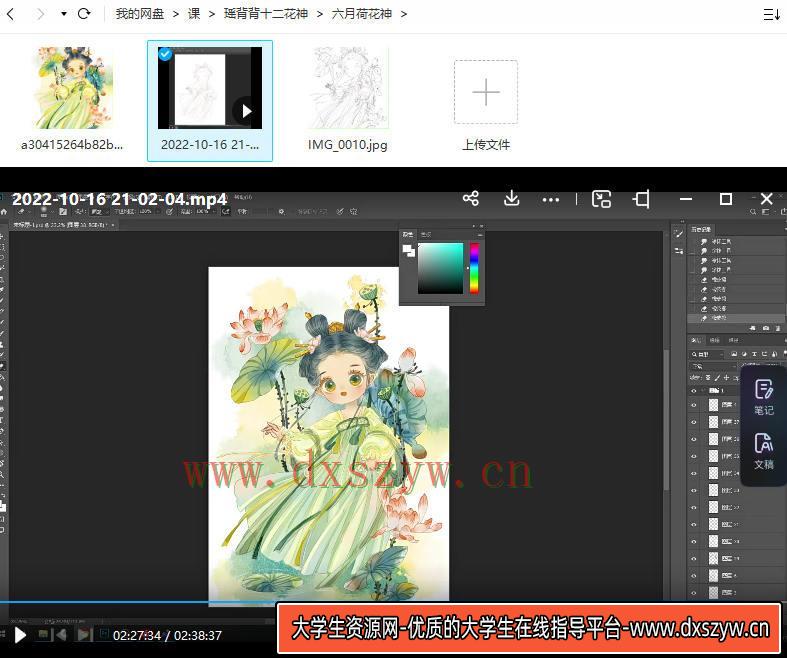787x658 pixels.
Task: Select the 六月荷花神 breadcrumb
Action: pos(361,14)
